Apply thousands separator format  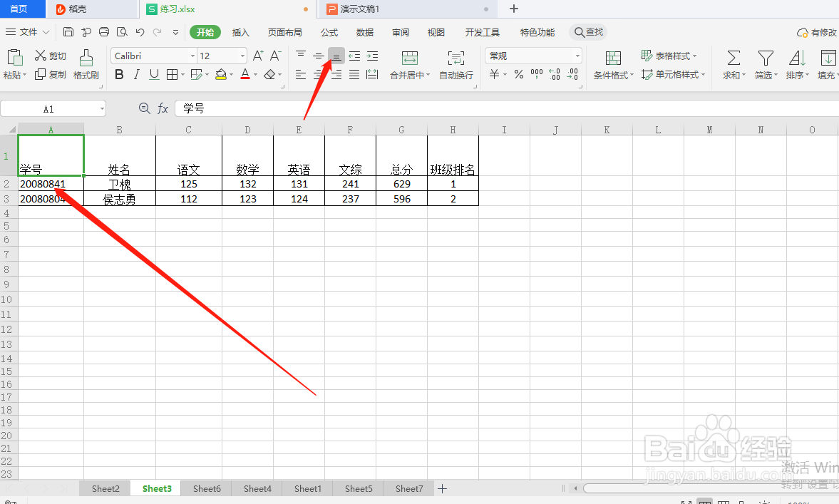point(537,74)
